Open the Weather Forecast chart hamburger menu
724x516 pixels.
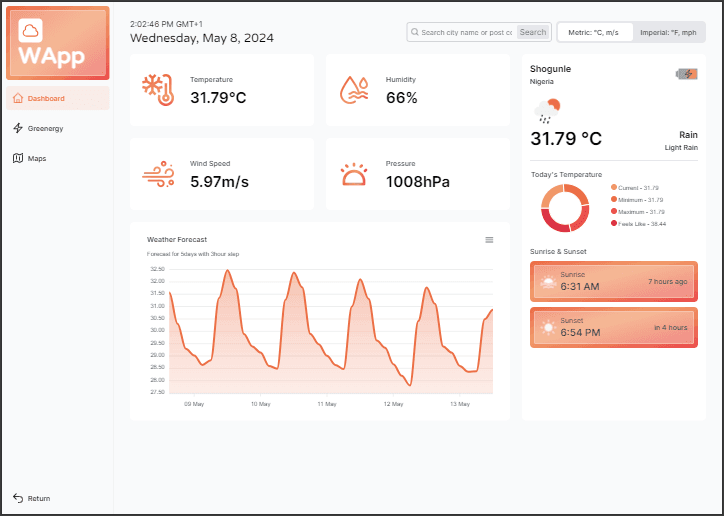(x=489, y=239)
